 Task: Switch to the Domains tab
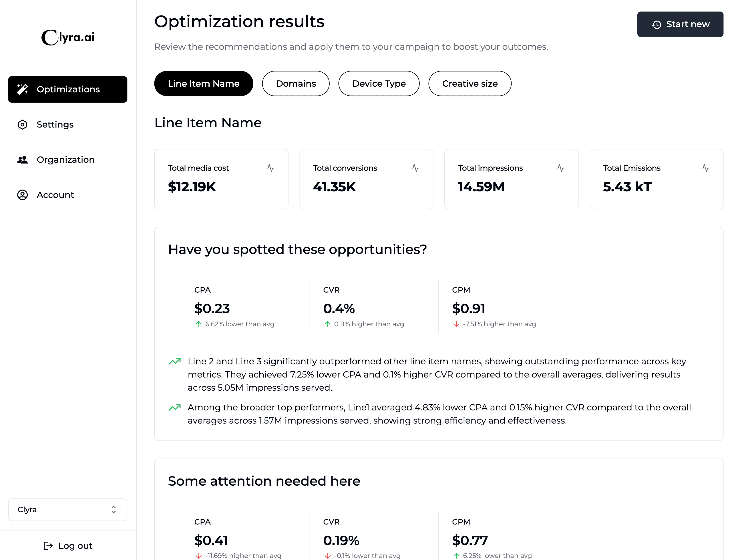coord(296,84)
